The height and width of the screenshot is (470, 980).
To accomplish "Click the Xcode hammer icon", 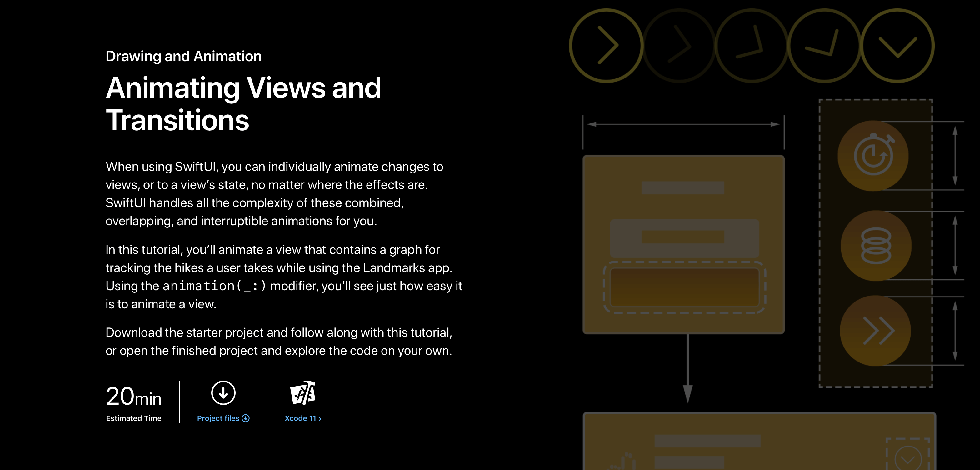I will coord(302,393).
